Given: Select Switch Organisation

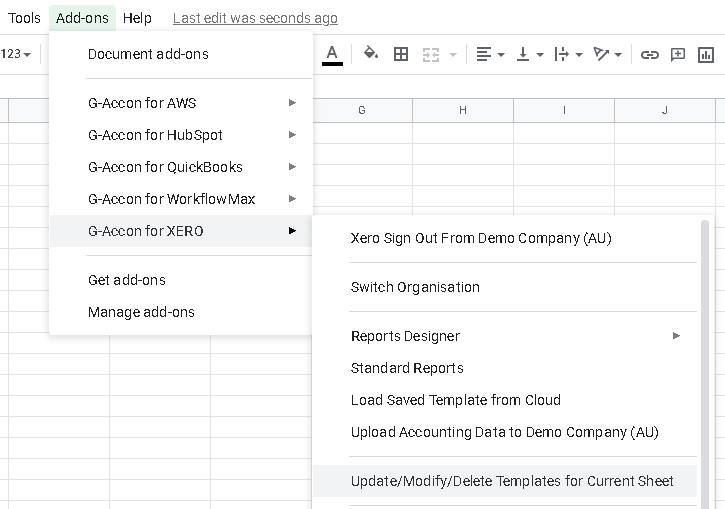Looking at the screenshot, I should [x=505, y=287].
